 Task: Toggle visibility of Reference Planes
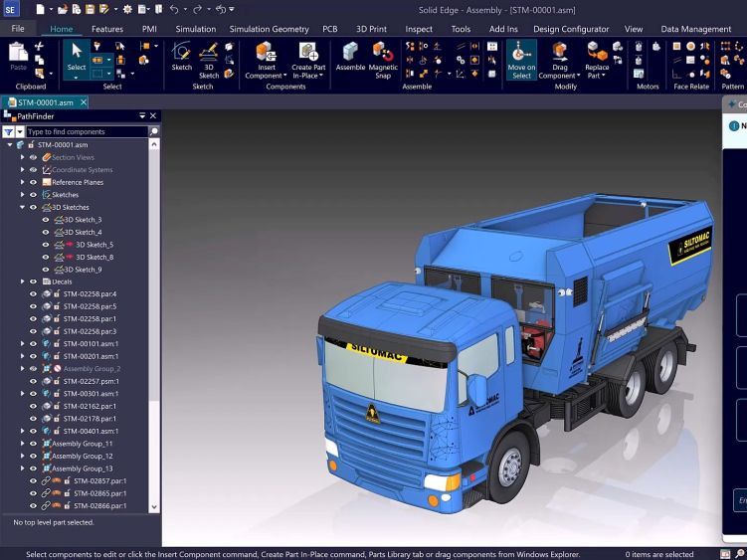(33, 182)
